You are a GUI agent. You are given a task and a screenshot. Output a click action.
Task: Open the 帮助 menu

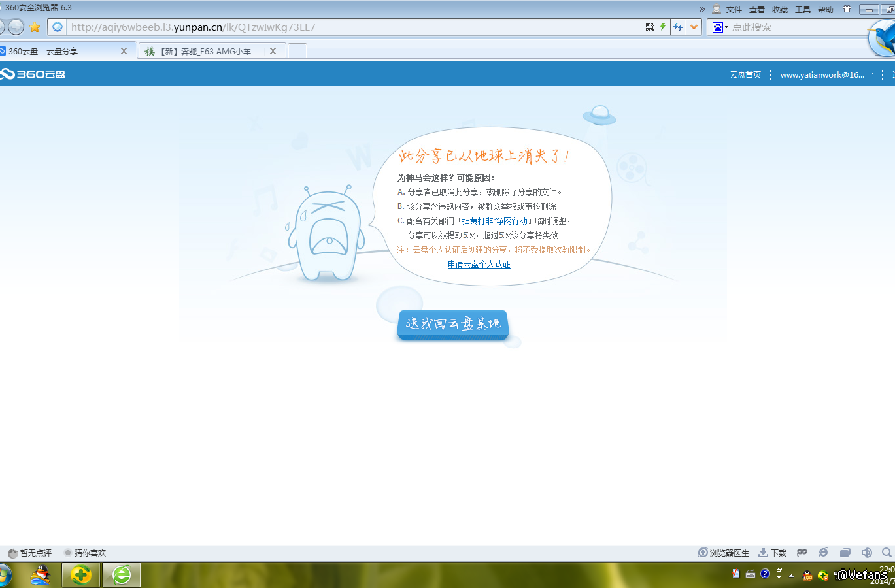tap(826, 9)
